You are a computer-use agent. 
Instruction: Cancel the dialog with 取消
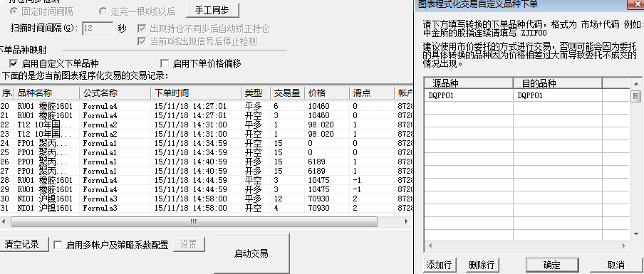click(x=616, y=265)
